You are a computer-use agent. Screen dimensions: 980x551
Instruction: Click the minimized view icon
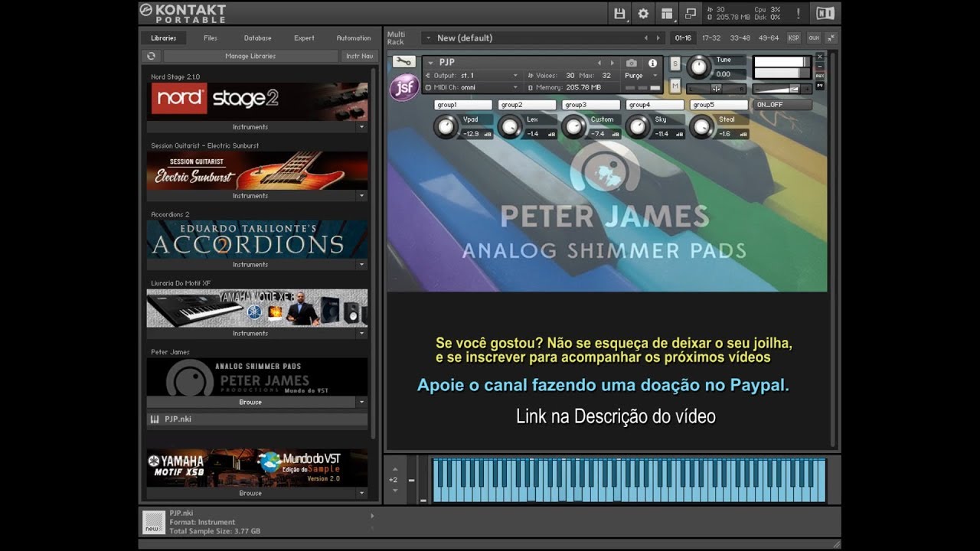click(x=691, y=13)
